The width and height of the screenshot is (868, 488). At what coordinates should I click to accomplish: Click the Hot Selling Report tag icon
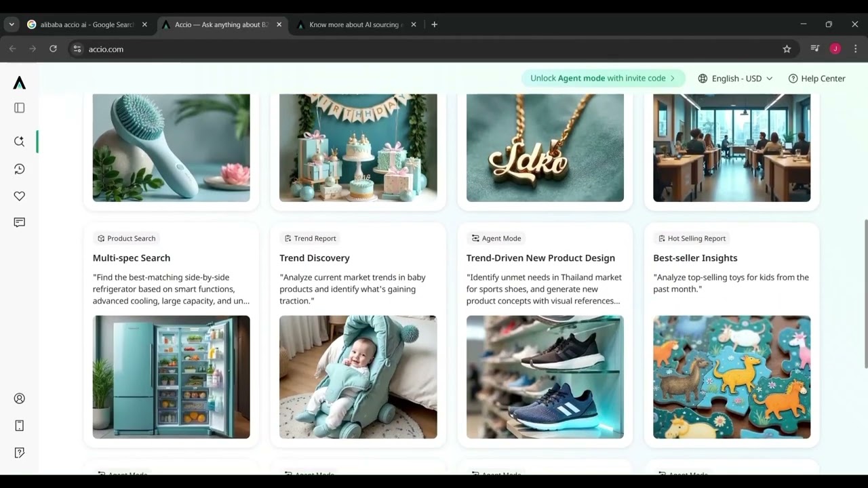click(x=662, y=239)
